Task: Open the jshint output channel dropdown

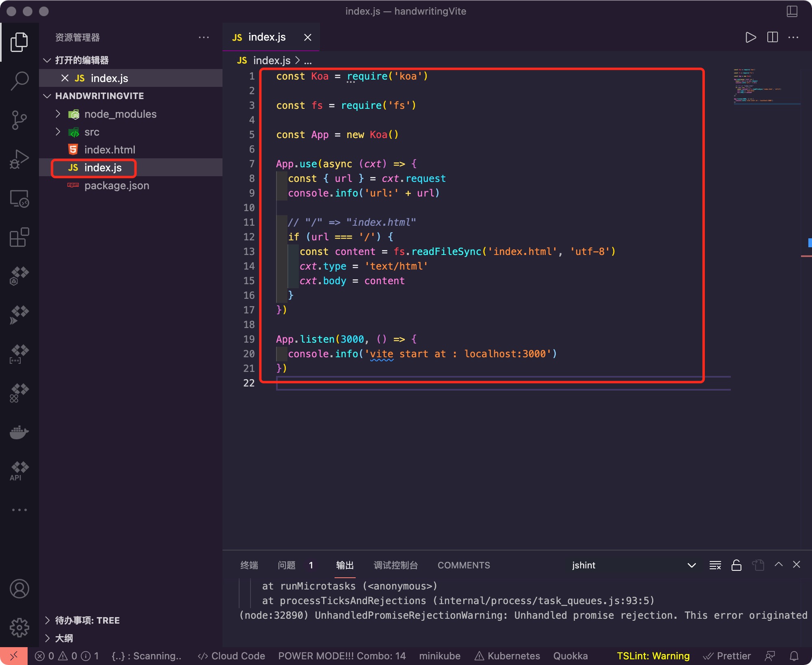Action: (634, 565)
